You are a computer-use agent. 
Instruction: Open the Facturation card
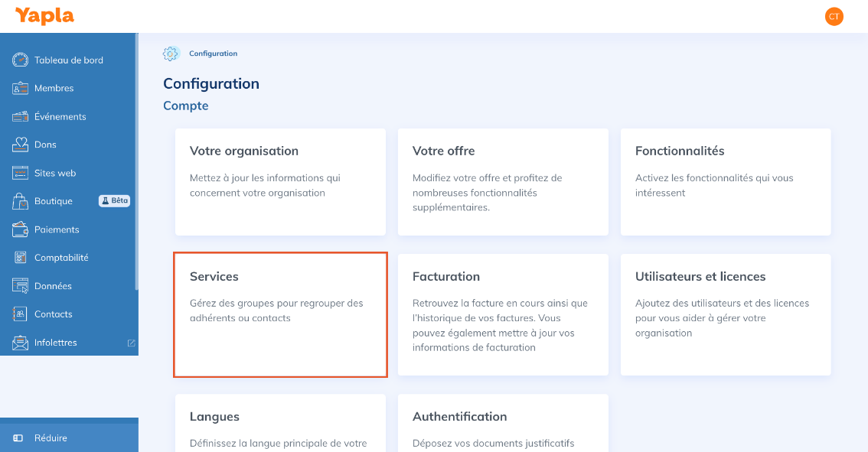point(503,315)
